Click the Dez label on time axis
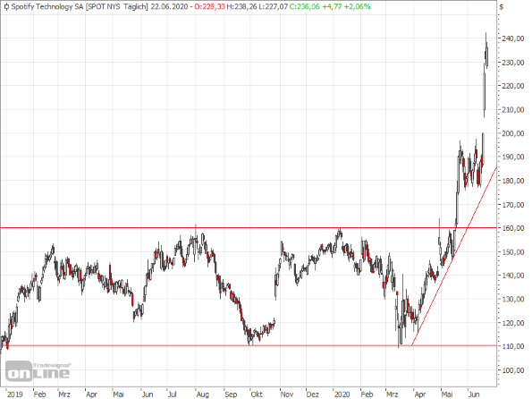The width and height of the screenshot is (532, 399). 312,395
